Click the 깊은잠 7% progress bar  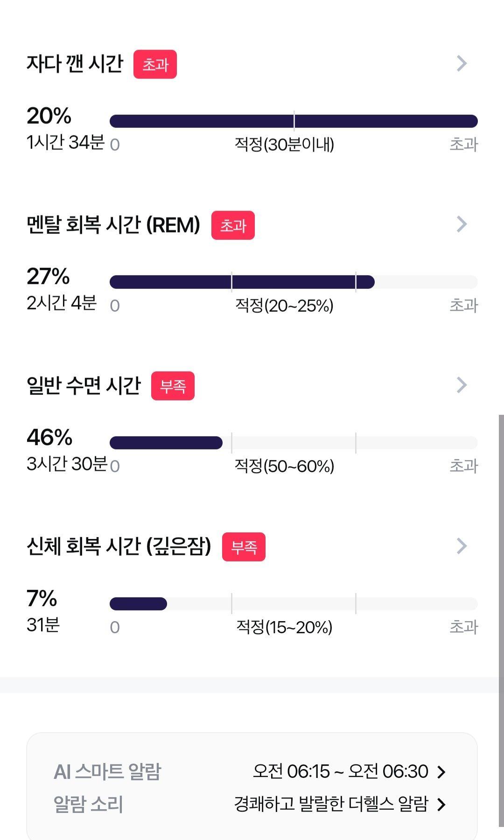[139, 604]
